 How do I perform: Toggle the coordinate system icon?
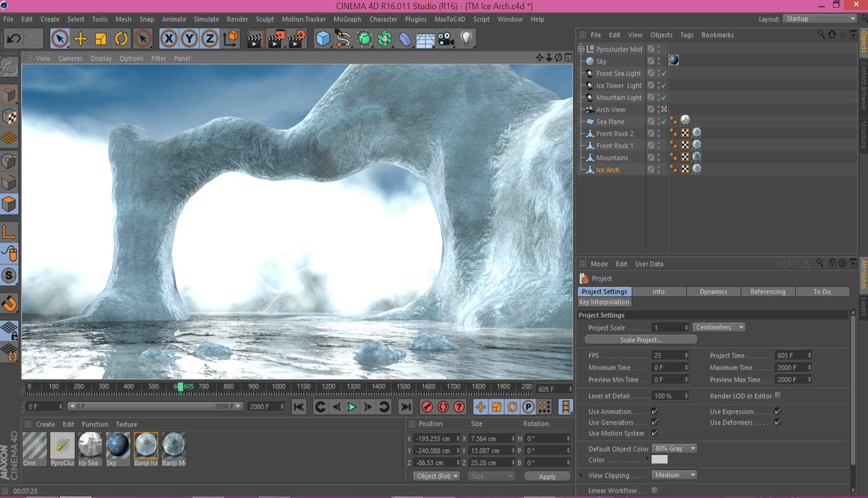point(231,39)
